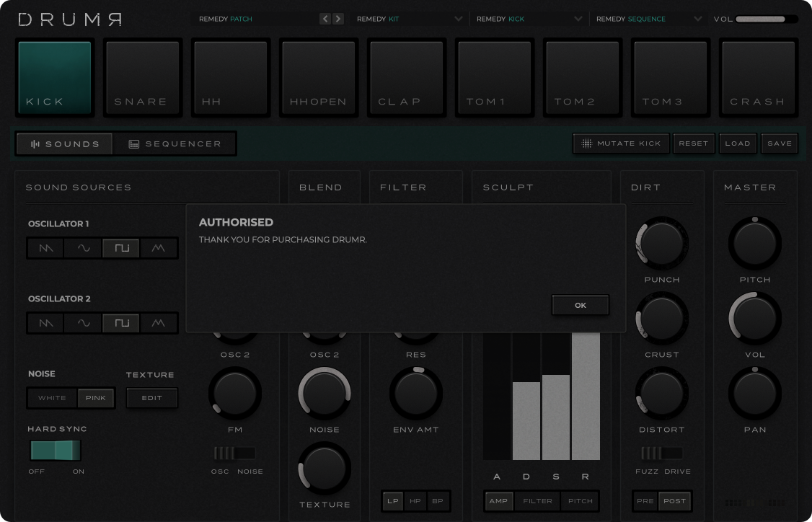The image size is (812, 522).
Task: Select Oscillator 2 sawtooth waveform
Action: coord(46,323)
